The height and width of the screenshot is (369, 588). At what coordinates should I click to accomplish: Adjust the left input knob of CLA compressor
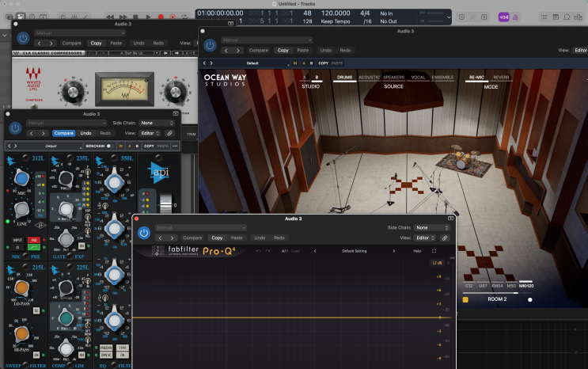tap(73, 92)
